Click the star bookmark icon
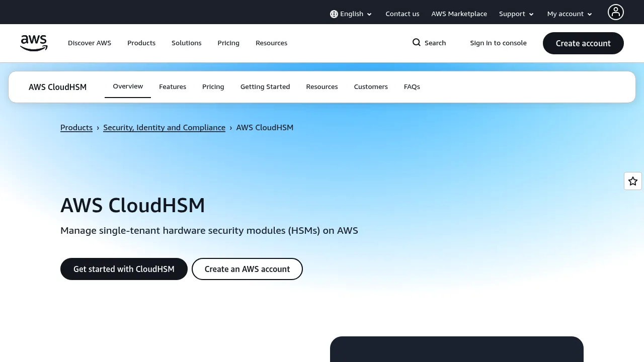 (x=633, y=181)
